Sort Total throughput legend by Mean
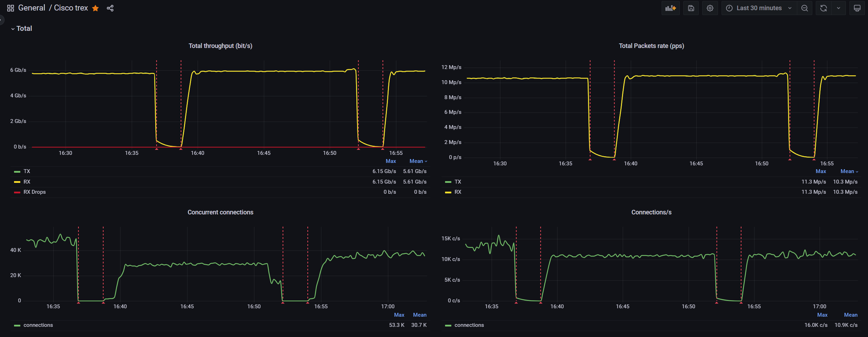868x337 pixels. pyautogui.click(x=418, y=161)
